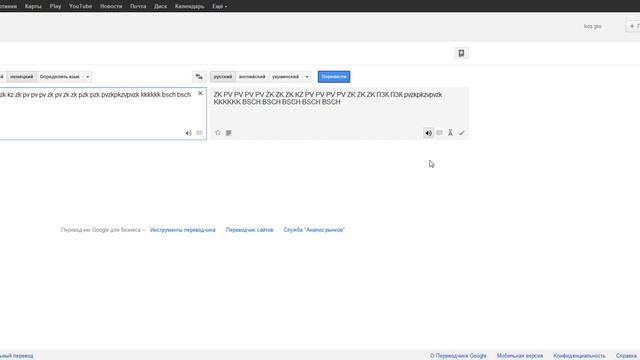Open Справка footer link

[x=626, y=356]
